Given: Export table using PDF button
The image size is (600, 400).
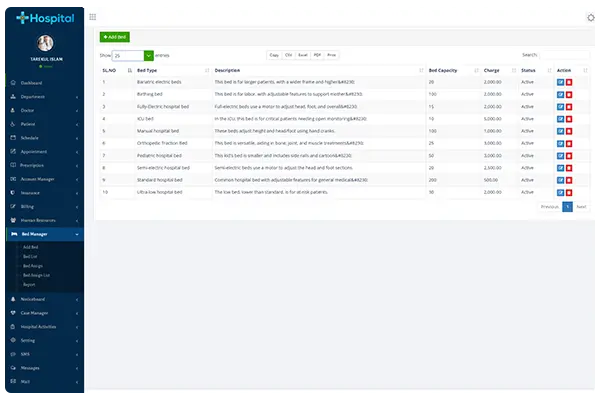Looking at the screenshot, I should (x=317, y=55).
